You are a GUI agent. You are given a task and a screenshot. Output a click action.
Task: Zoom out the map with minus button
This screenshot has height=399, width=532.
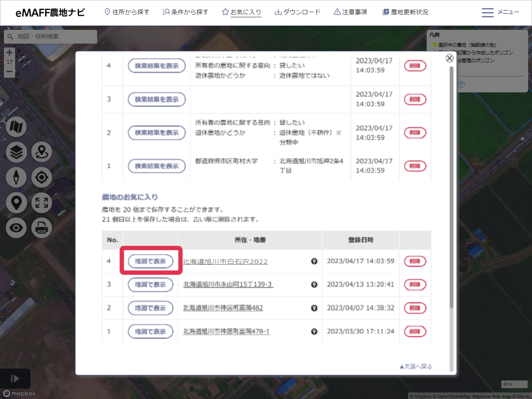[x=9, y=72]
